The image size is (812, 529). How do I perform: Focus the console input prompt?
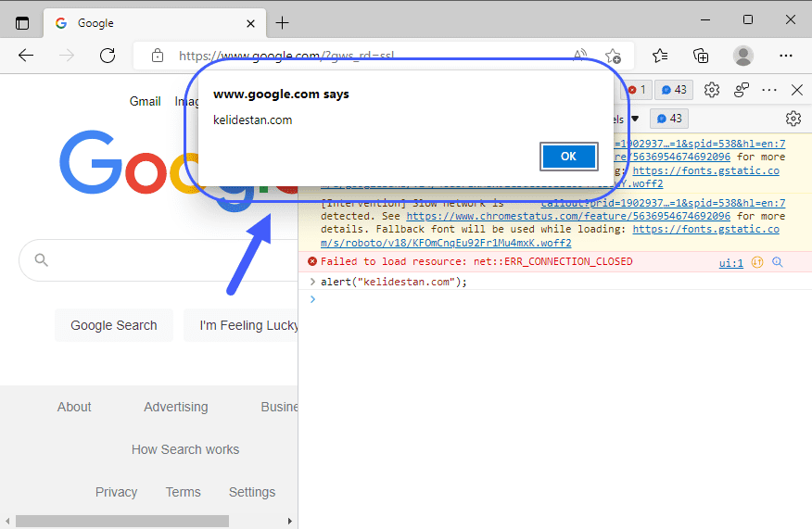[x=555, y=298]
